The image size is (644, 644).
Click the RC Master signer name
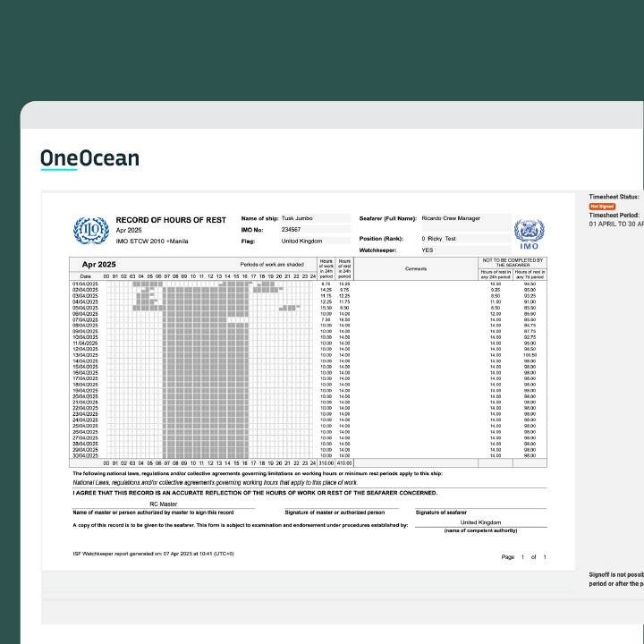point(164,504)
